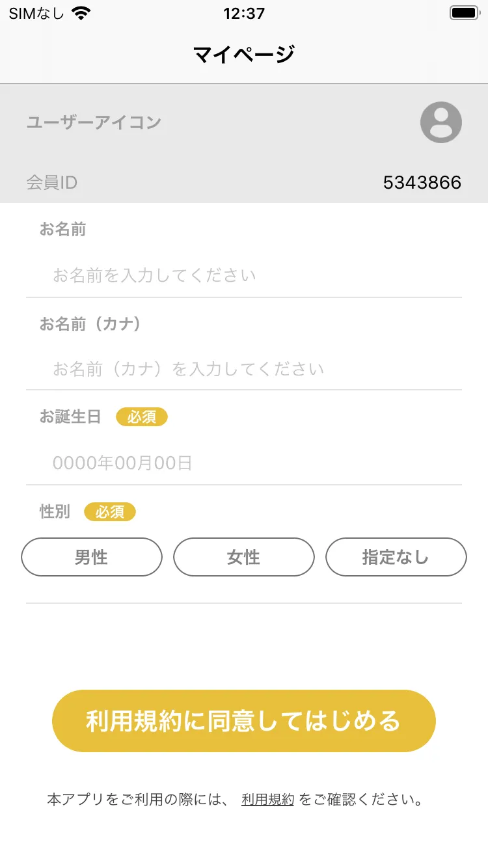Tap the battery icon in status bar

pyautogui.click(x=465, y=13)
